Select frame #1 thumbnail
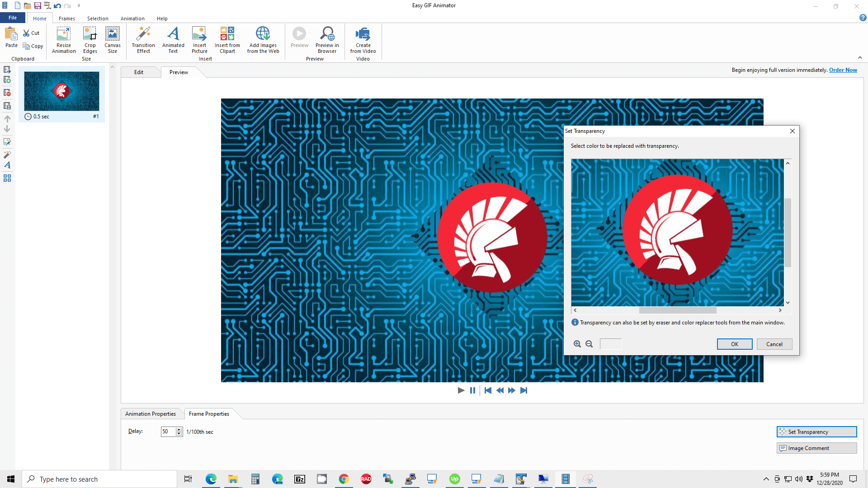 click(x=61, y=94)
